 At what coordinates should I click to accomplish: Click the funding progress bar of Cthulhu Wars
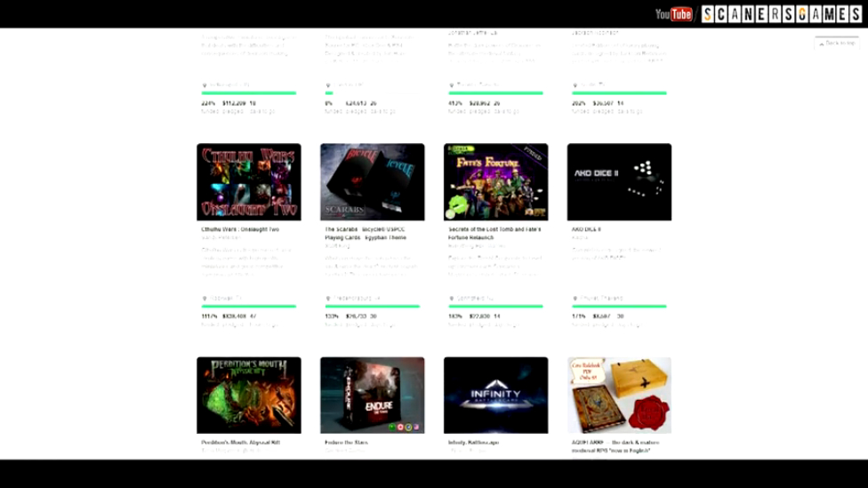coord(248,306)
